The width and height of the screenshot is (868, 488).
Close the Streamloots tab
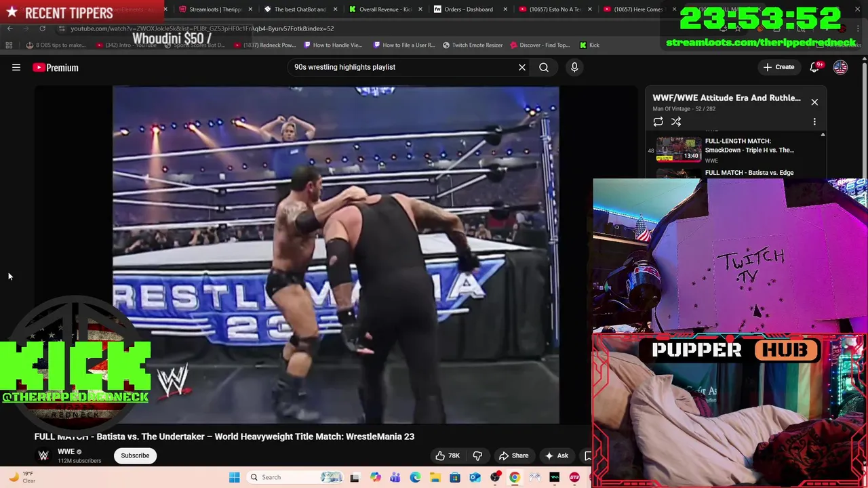click(250, 9)
